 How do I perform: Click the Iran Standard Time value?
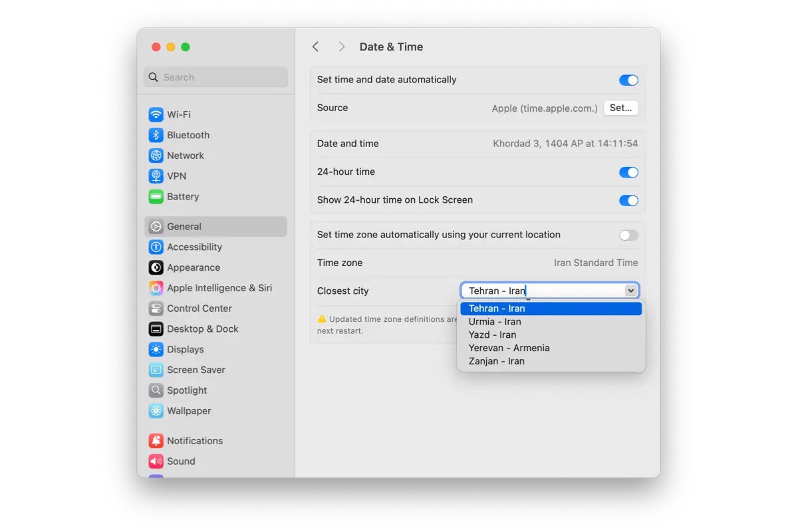coord(596,263)
